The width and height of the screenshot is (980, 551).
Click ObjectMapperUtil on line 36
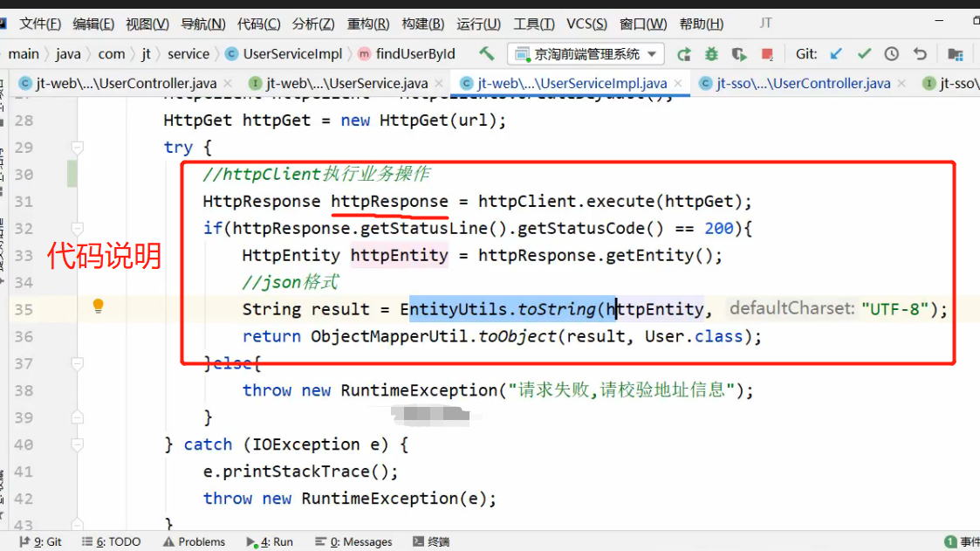click(389, 336)
